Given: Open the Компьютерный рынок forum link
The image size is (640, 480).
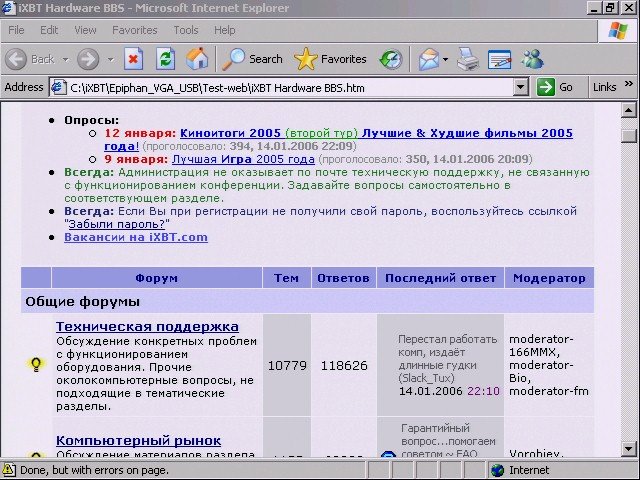Looking at the screenshot, I should pos(139,440).
